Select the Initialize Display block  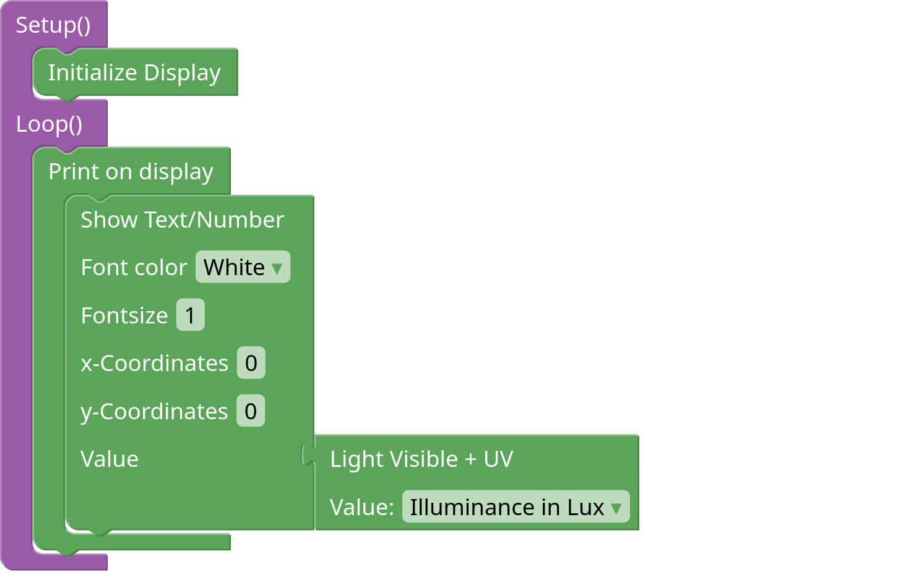134,72
